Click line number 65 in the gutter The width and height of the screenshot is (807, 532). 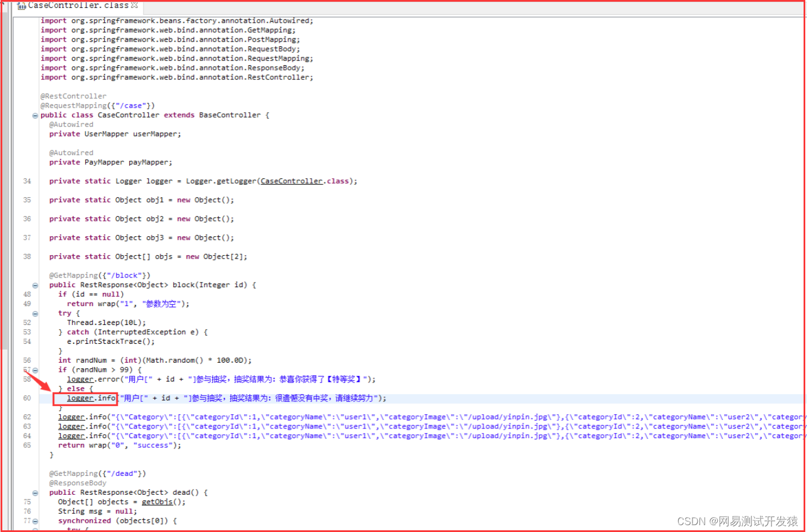27,446
